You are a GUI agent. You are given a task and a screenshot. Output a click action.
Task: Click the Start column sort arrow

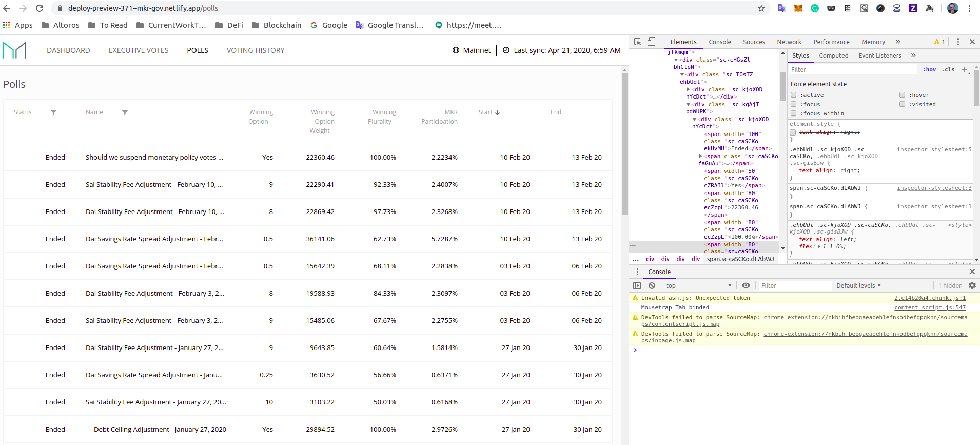tap(497, 112)
